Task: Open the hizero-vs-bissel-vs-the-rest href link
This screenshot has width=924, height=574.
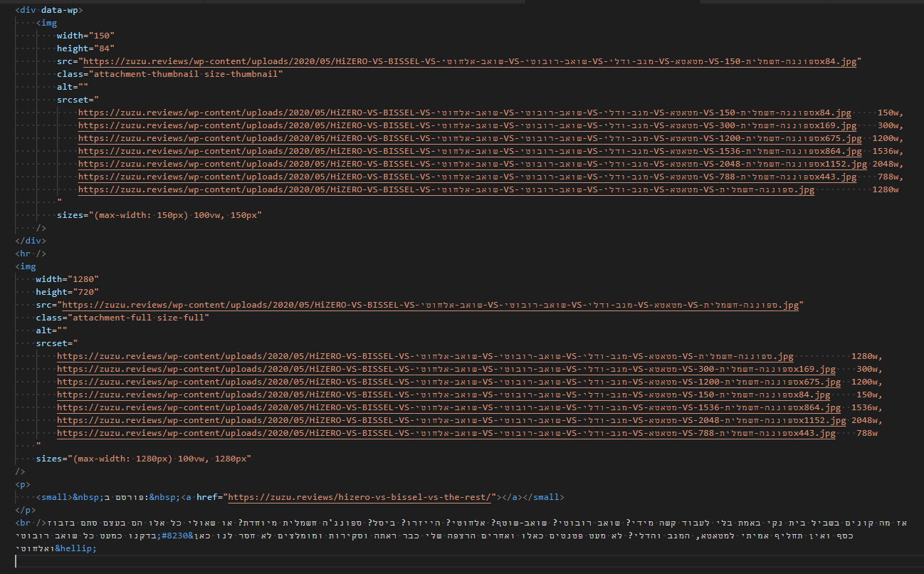Action: (x=359, y=498)
